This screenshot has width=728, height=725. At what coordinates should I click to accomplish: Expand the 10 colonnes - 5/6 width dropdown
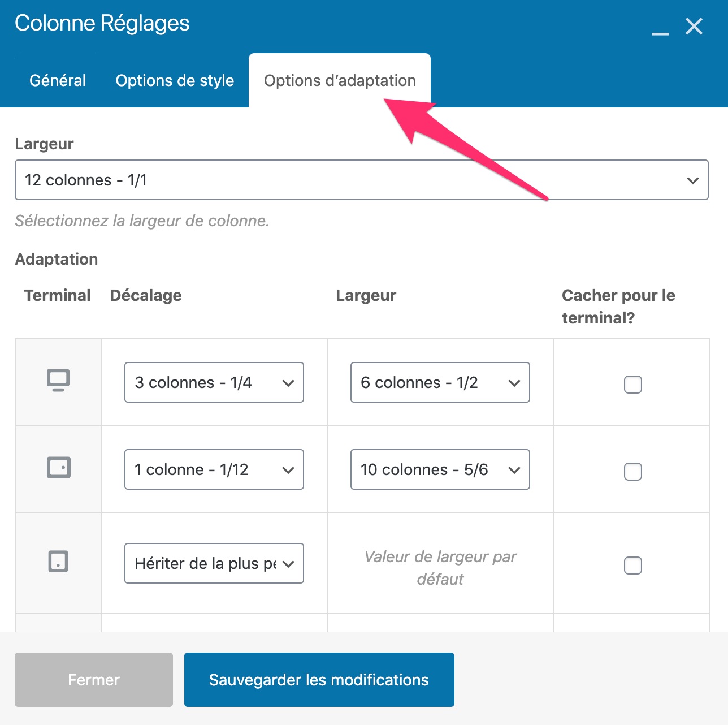pos(440,469)
